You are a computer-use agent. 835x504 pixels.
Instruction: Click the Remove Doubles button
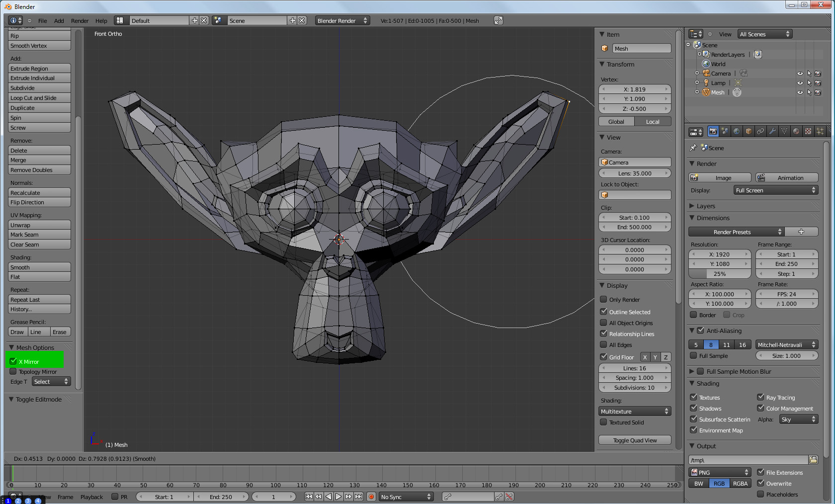pyautogui.click(x=39, y=170)
